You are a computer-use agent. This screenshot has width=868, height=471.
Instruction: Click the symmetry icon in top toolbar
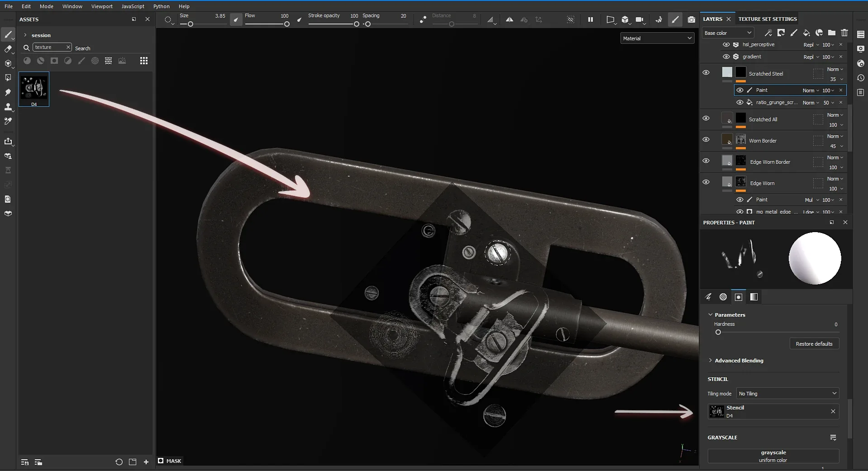coord(509,19)
